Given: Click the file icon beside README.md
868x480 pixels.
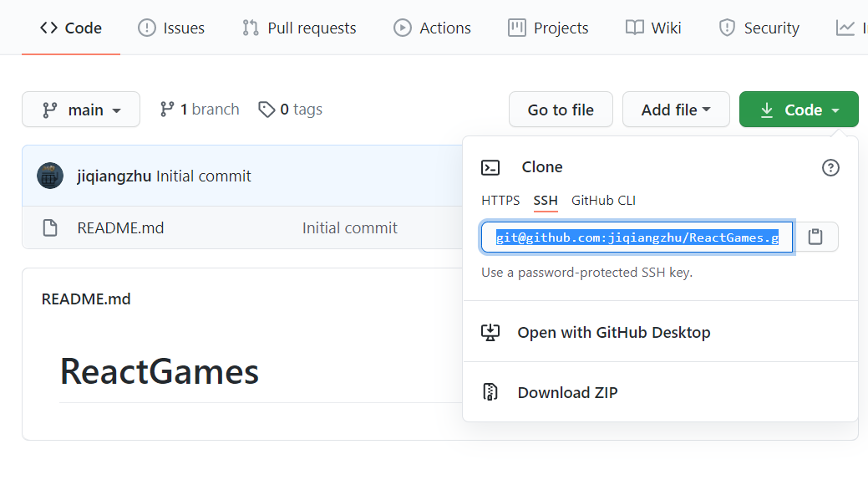Looking at the screenshot, I should click(50, 227).
